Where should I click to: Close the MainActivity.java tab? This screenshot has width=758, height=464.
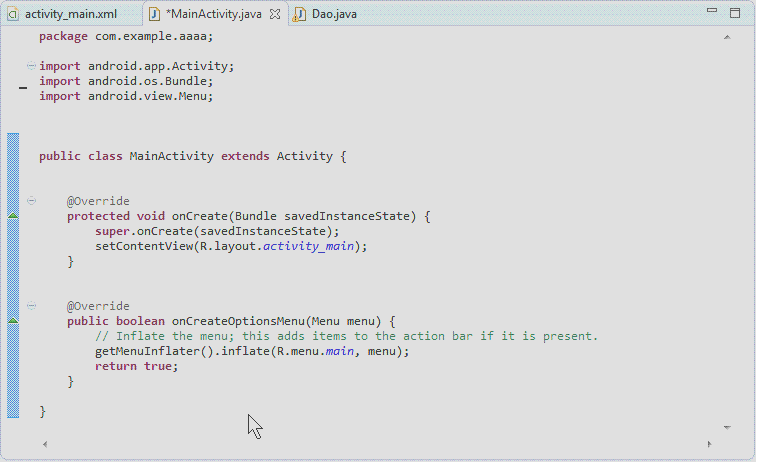[275, 14]
